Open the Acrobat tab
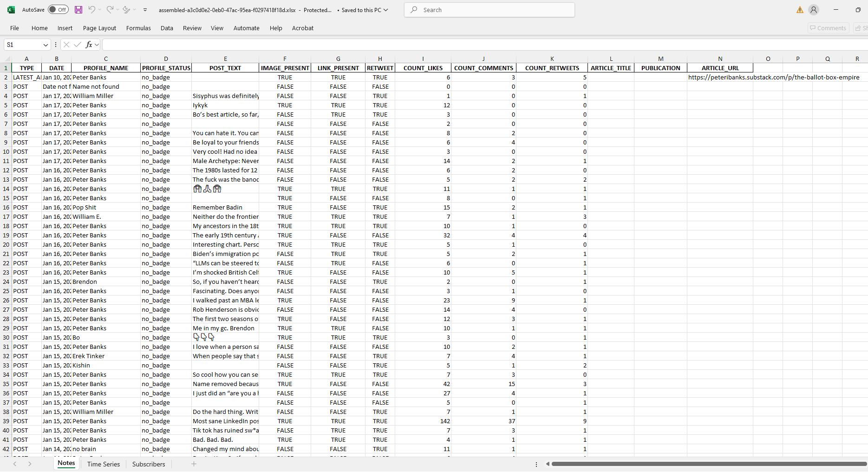The height and width of the screenshot is (472, 868). 302,28
